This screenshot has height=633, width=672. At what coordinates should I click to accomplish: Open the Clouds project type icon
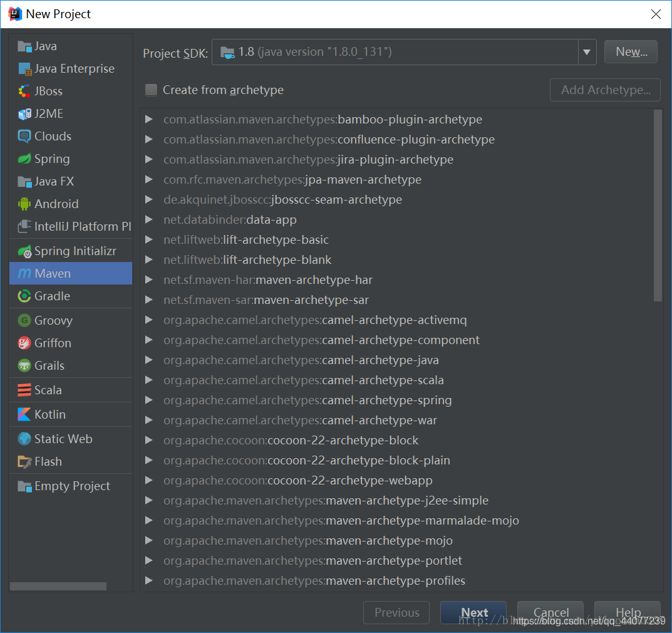(24, 137)
